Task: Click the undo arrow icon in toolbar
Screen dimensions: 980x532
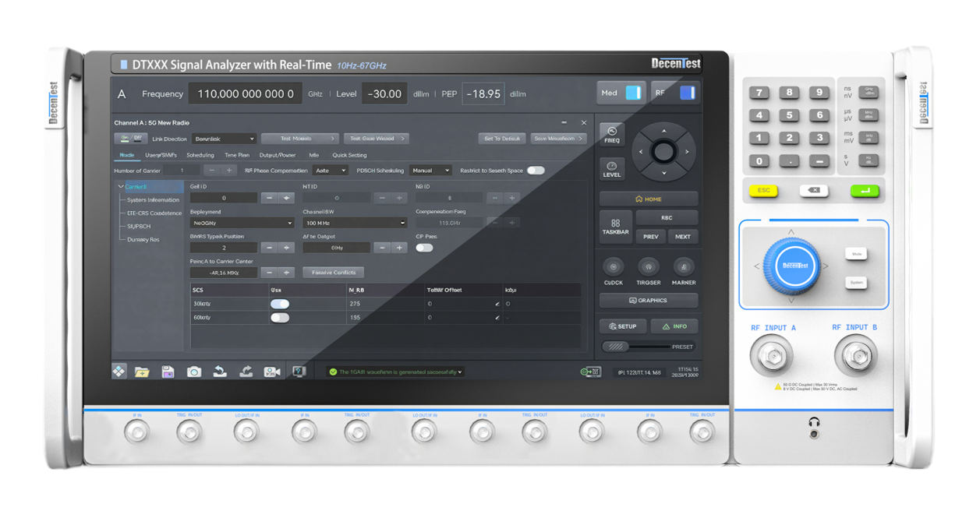Action: coord(220,372)
